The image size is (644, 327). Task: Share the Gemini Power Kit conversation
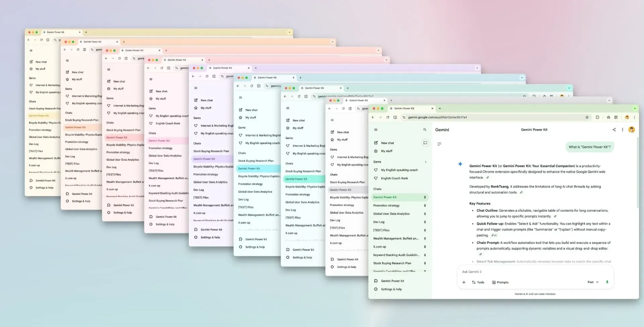point(614,130)
